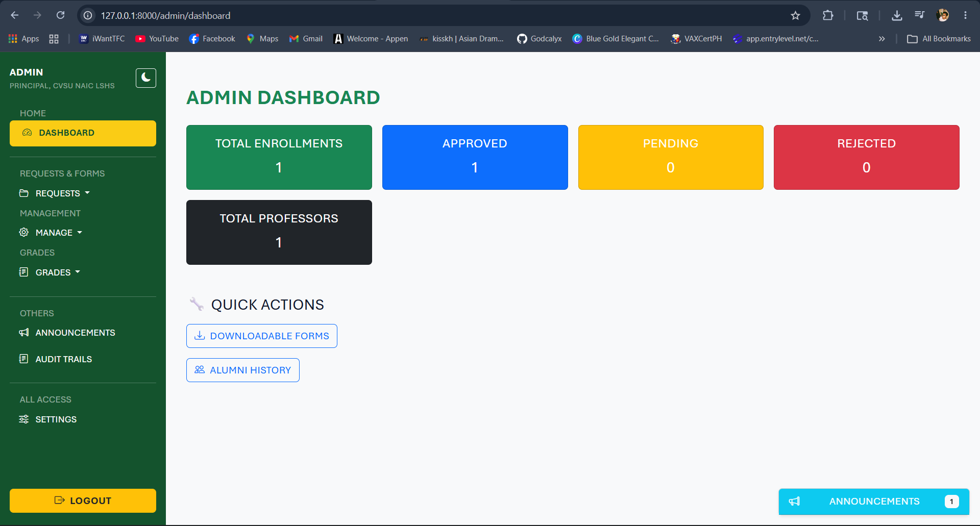
Task: Click the tab groups grid icon
Action: pyautogui.click(x=54, y=39)
